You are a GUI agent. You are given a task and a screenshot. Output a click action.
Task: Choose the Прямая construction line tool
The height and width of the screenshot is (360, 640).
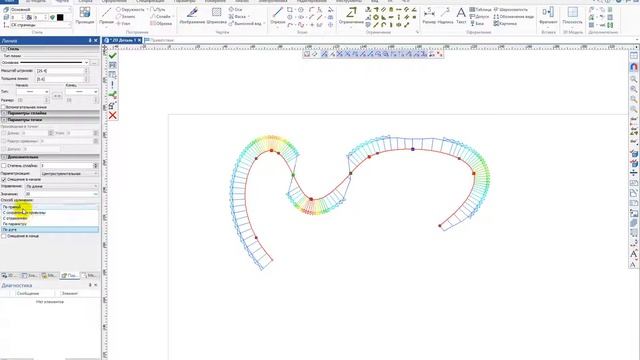click(107, 16)
